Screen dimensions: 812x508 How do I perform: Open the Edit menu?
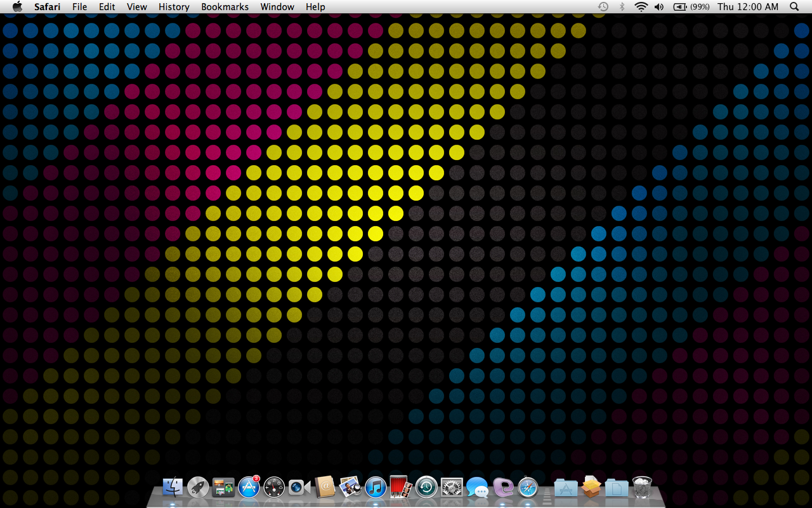click(x=107, y=7)
